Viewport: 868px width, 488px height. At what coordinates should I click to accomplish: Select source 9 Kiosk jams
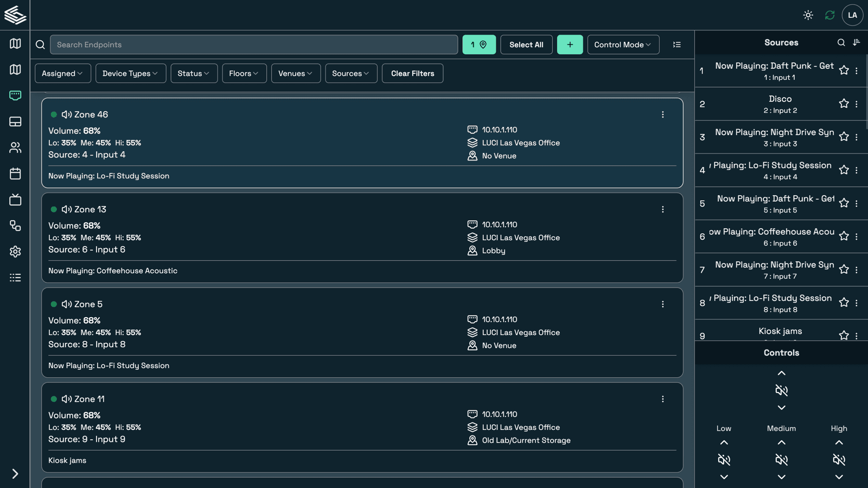[780, 332]
